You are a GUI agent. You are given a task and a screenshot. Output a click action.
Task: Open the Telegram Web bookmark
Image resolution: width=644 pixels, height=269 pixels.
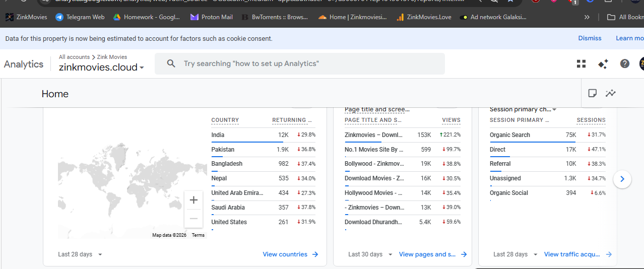click(x=80, y=17)
